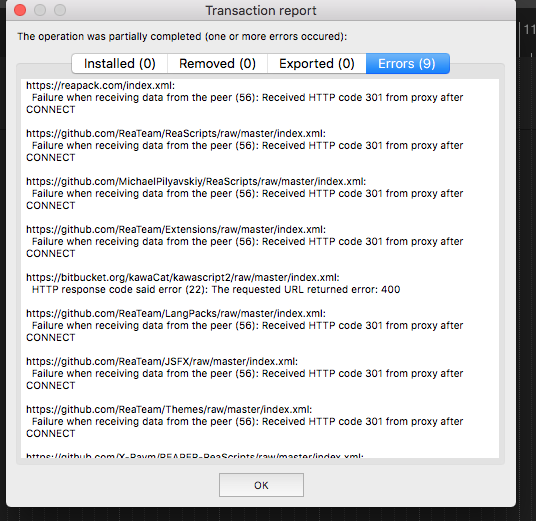Click the ReaTeam/JSFX index.xml URL
The width and height of the screenshot is (536, 521).
[x=162, y=361]
